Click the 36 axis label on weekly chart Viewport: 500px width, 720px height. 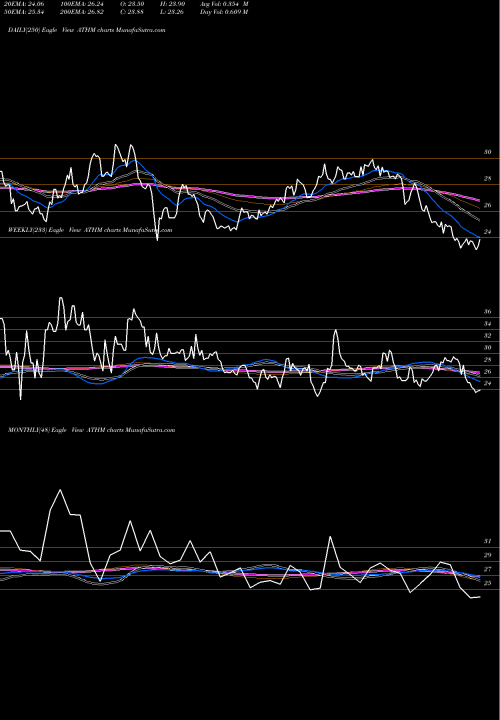click(x=487, y=312)
